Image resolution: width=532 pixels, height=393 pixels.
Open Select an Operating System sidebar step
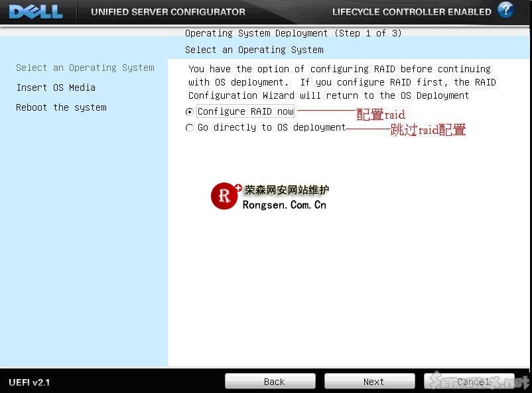coord(85,68)
